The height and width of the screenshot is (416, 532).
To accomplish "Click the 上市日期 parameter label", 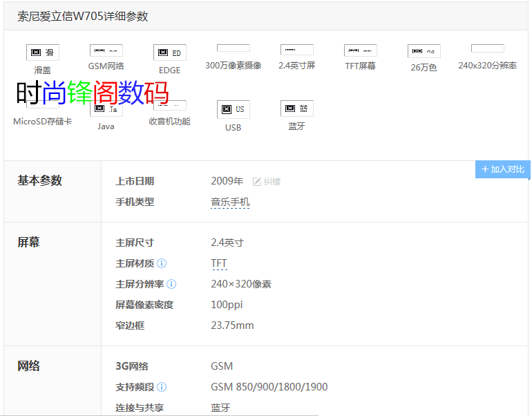I will (135, 181).
